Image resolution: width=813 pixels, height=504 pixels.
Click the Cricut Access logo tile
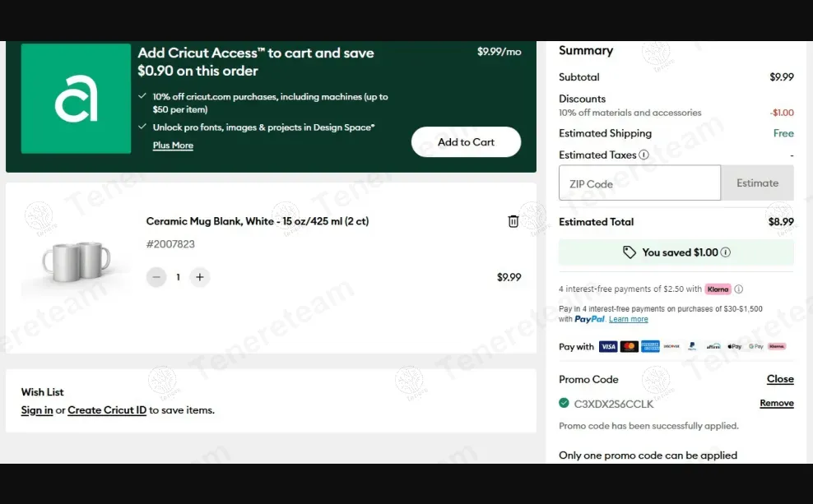76,99
